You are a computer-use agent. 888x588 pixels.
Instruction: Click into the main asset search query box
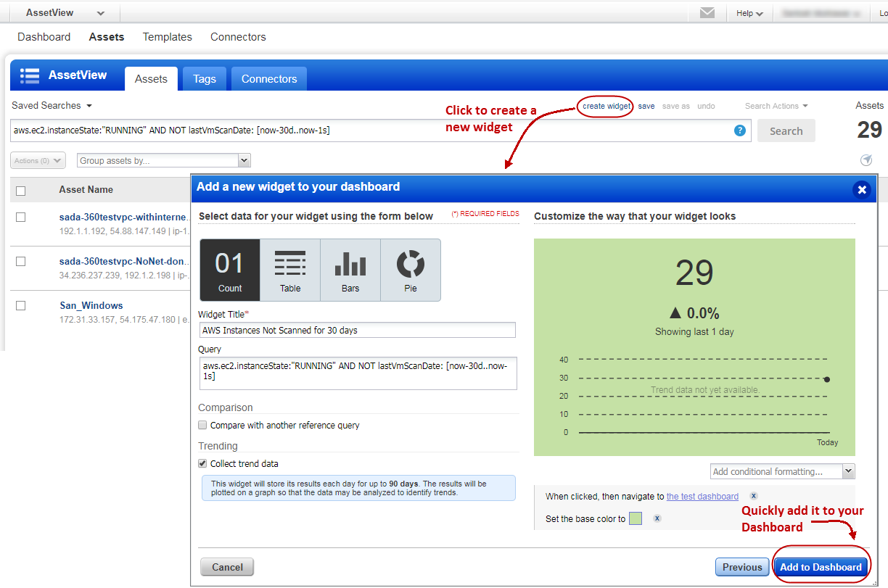tap(381, 131)
